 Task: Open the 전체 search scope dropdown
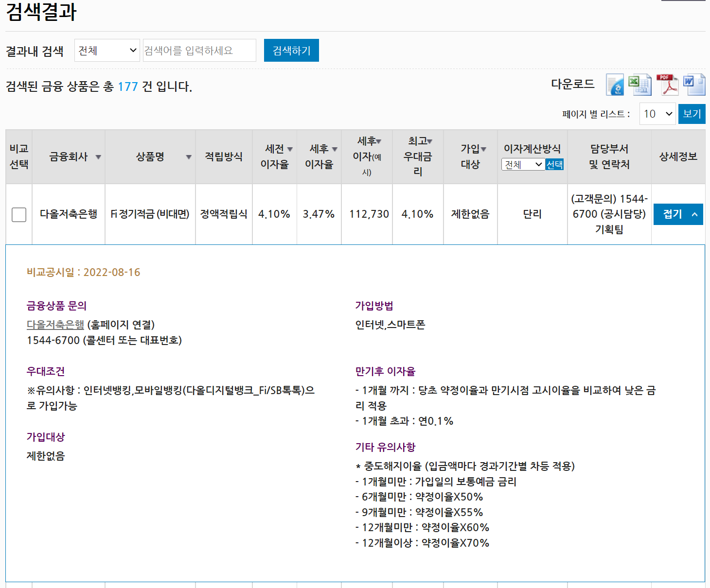point(107,51)
